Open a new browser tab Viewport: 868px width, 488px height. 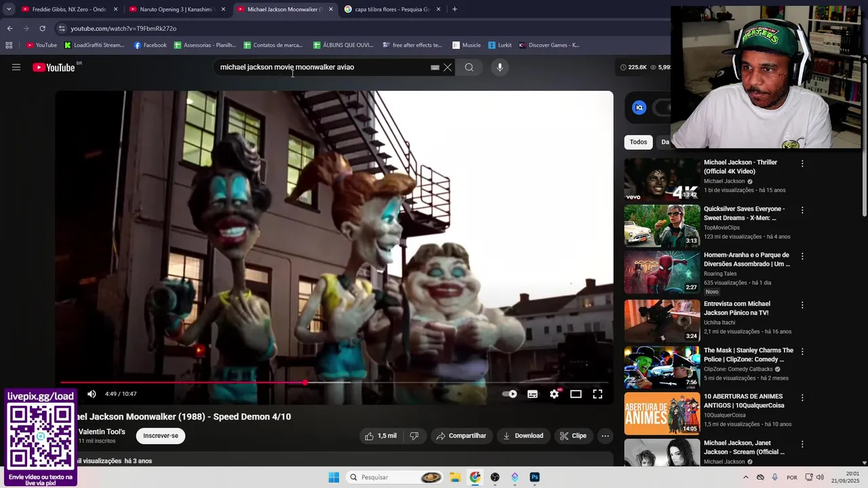click(454, 9)
